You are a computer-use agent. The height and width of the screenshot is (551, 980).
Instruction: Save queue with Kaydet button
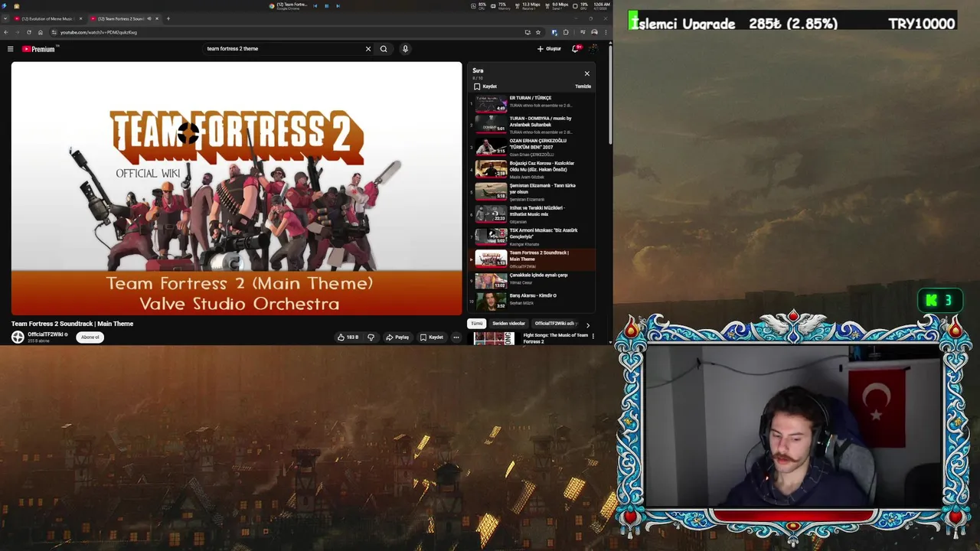[x=485, y=86]
